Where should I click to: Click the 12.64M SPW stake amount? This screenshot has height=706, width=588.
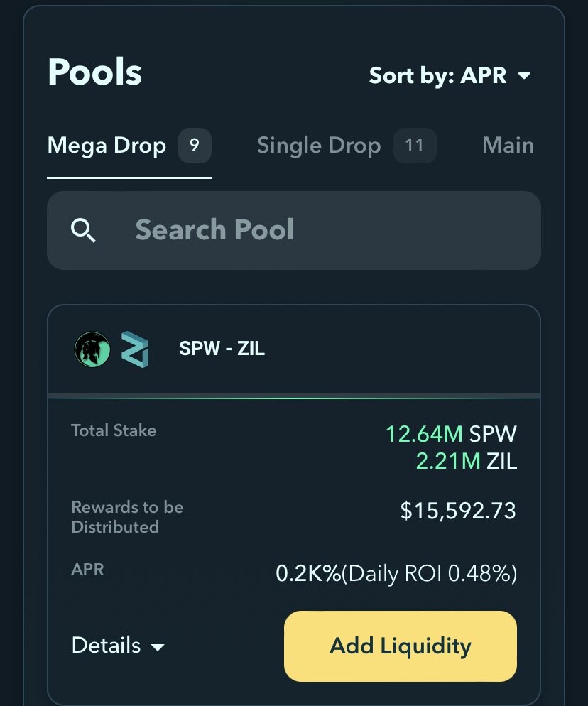[x=451, y=434]
